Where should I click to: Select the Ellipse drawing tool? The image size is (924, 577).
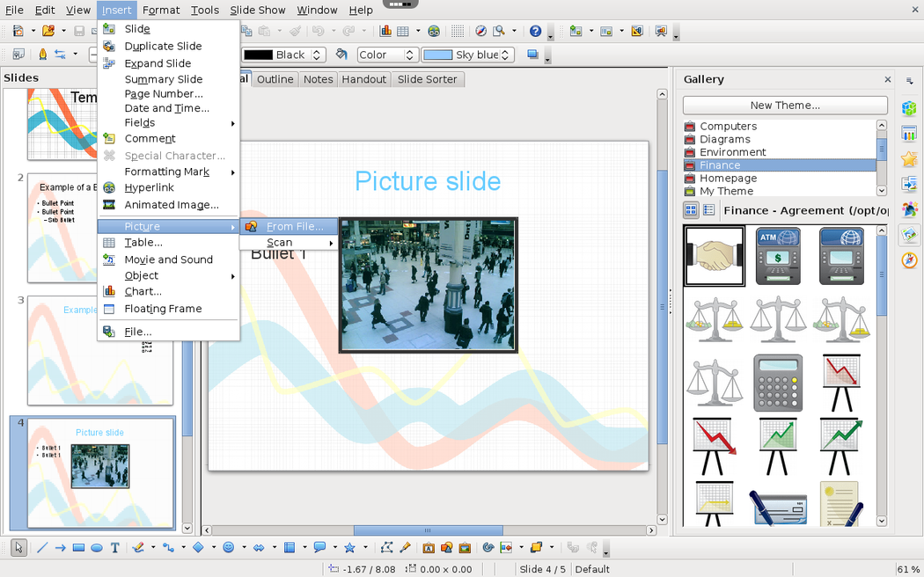pos(97,548)
